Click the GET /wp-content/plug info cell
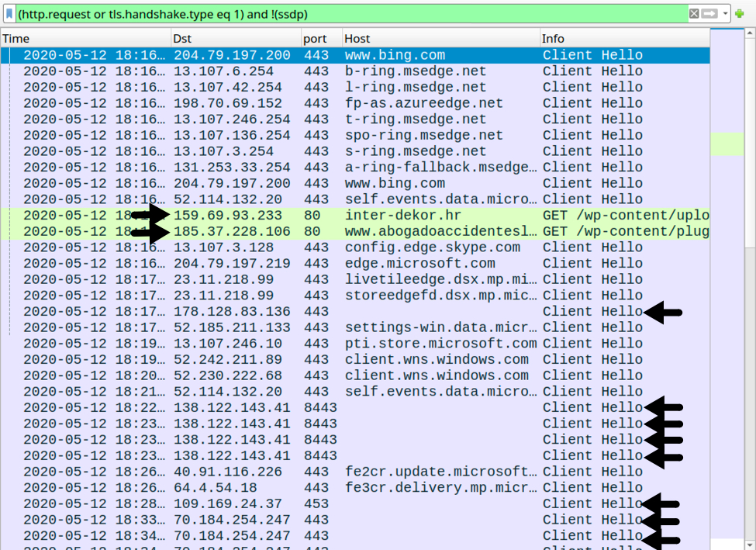The width and height of the screenshot is (756, 550). click(625, 231)
